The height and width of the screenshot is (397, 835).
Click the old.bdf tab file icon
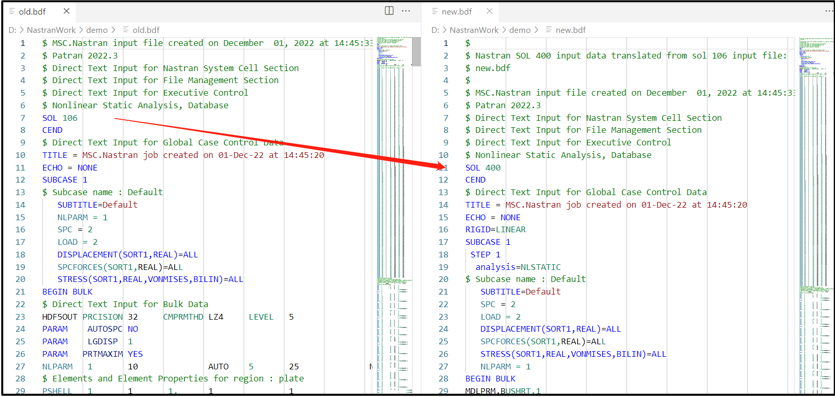tap(12, 11)
